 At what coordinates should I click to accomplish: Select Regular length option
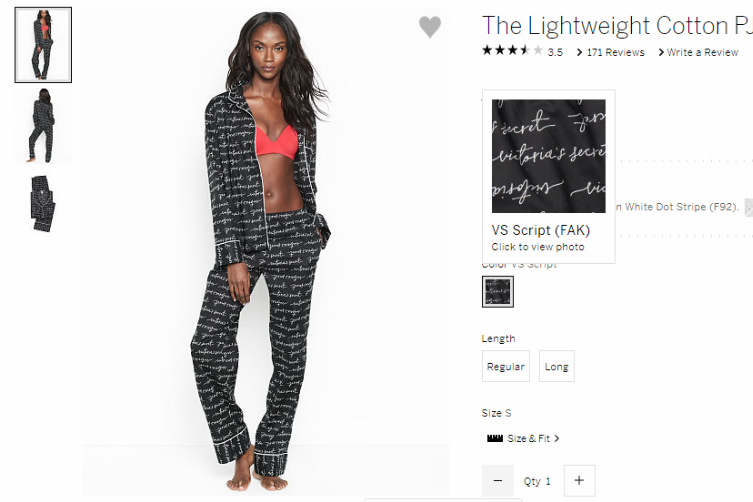(x=506, y=366)
